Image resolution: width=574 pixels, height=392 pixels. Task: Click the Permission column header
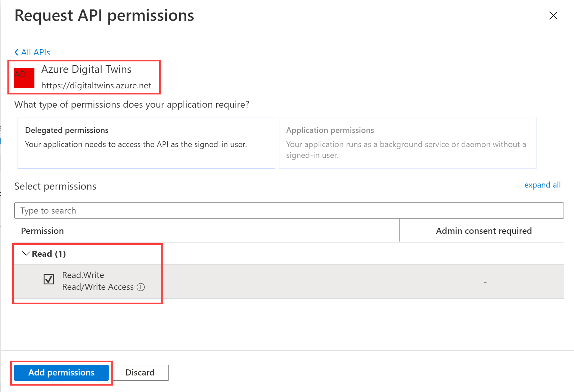pos(42,231)
